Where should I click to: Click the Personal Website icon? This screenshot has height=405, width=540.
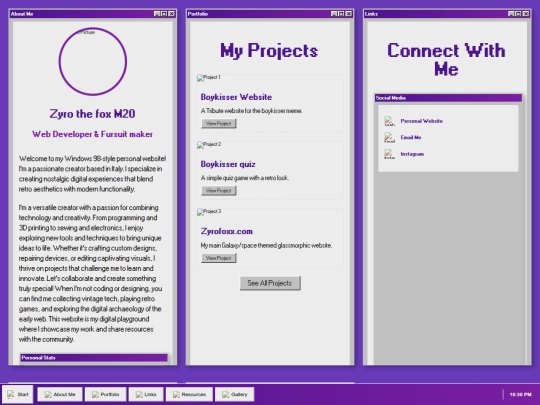pos(390,121)
